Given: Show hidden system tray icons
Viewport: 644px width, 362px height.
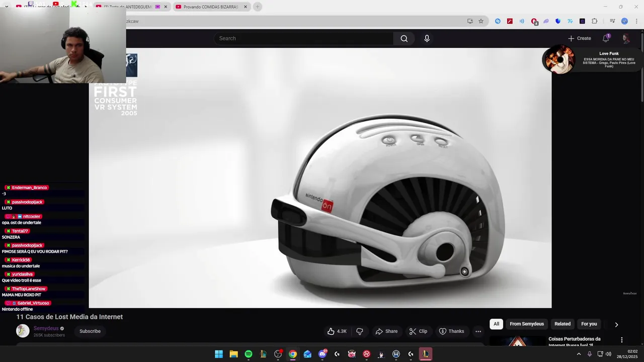Looking at the screenshot, I should [x=579, y=354].
